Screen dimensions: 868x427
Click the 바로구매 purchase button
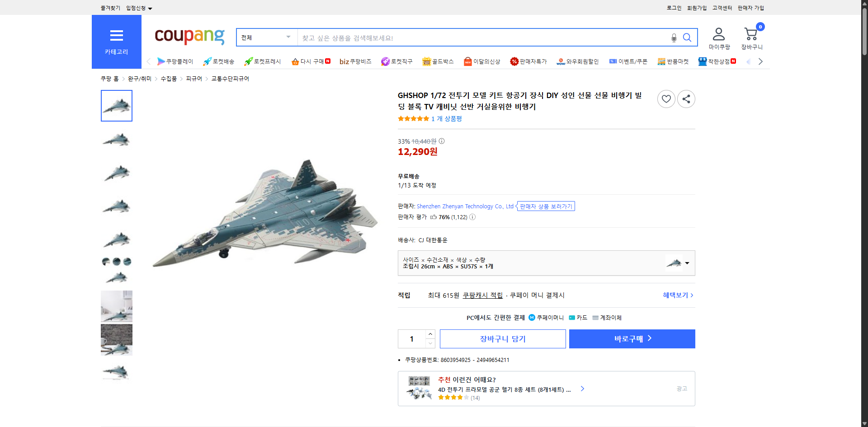[632, 338]
